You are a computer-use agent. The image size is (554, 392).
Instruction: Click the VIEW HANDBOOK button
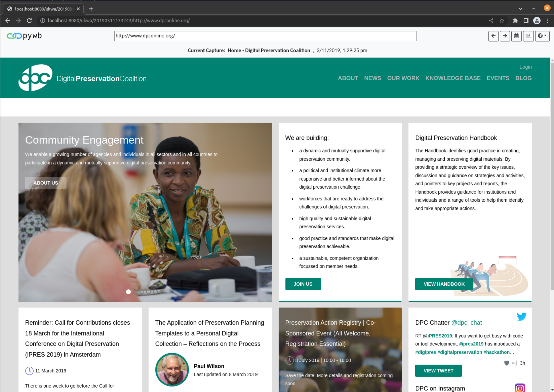[x=444, y=284]
